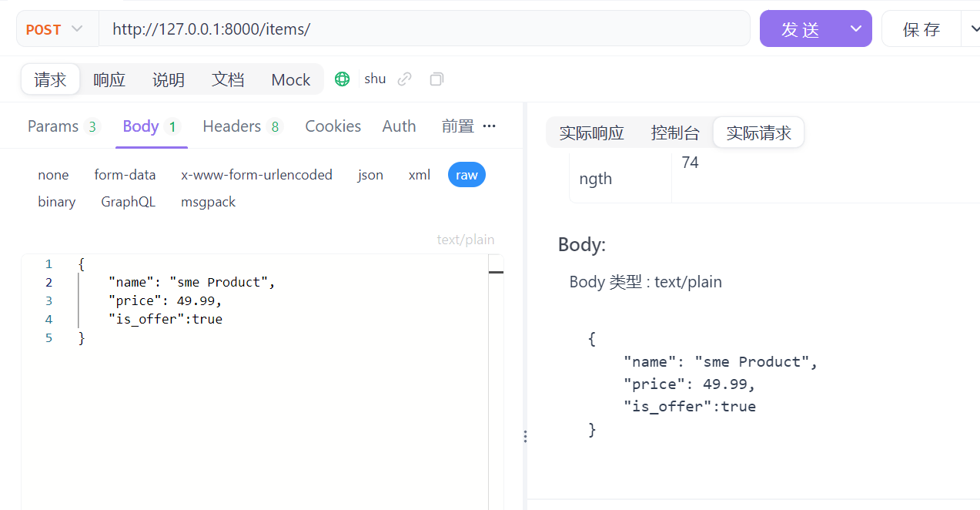Switch to the 实际请求 tab
Screen dimensions: 980x510
tap(759, 133)
